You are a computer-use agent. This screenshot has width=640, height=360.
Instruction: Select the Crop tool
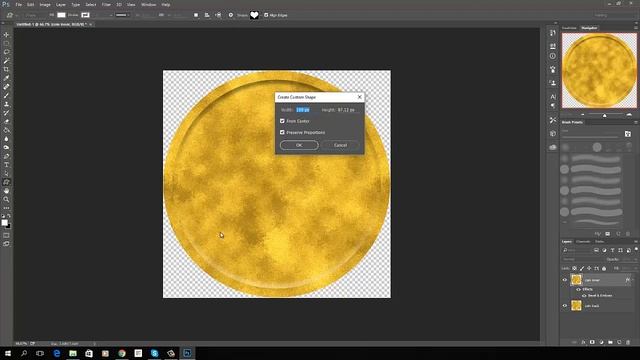(6, 69)
